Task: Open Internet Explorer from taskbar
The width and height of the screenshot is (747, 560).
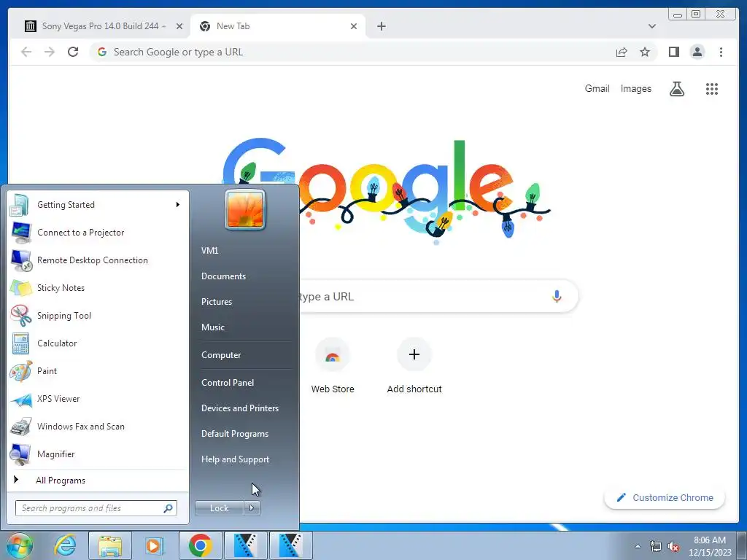Action: 65,545
